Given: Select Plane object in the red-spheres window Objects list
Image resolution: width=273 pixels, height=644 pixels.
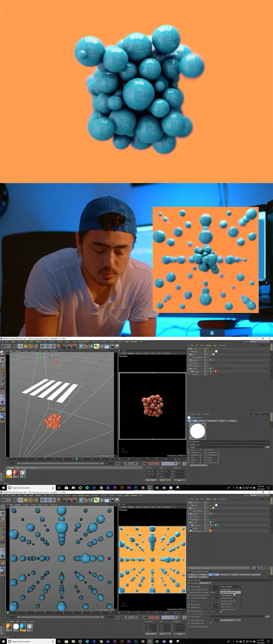Looking at the screenshot, I should (196, 351).
